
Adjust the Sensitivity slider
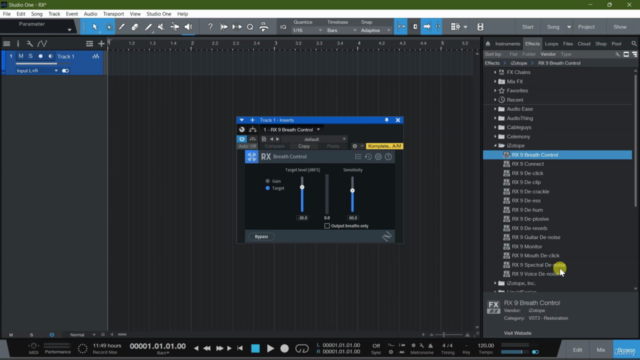tap(352, 191)
